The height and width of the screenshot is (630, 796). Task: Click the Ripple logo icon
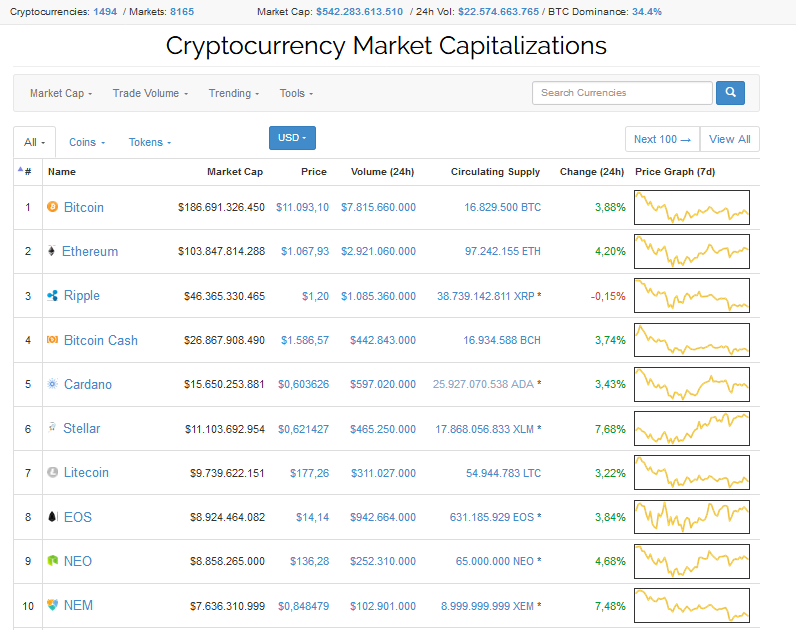(52, 295)
